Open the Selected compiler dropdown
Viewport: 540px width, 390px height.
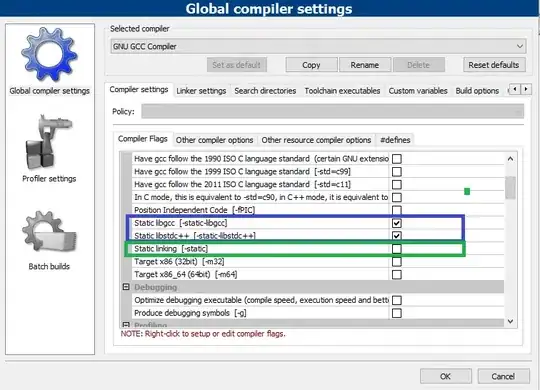[x=318, y=46]
